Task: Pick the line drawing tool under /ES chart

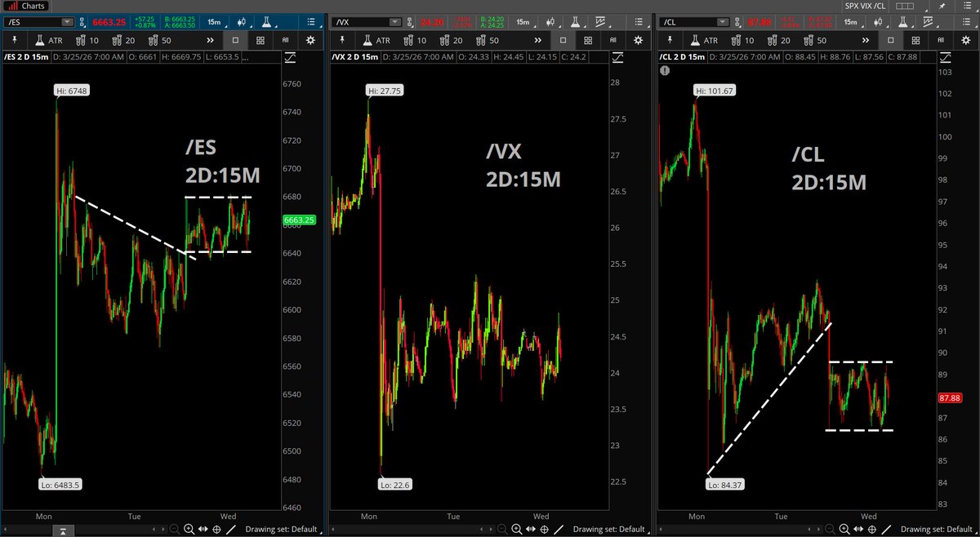Action: 231,529
